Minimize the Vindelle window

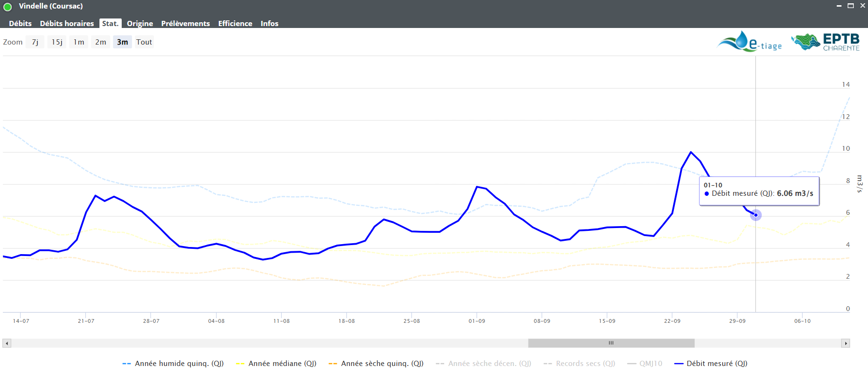pos(839,6)
